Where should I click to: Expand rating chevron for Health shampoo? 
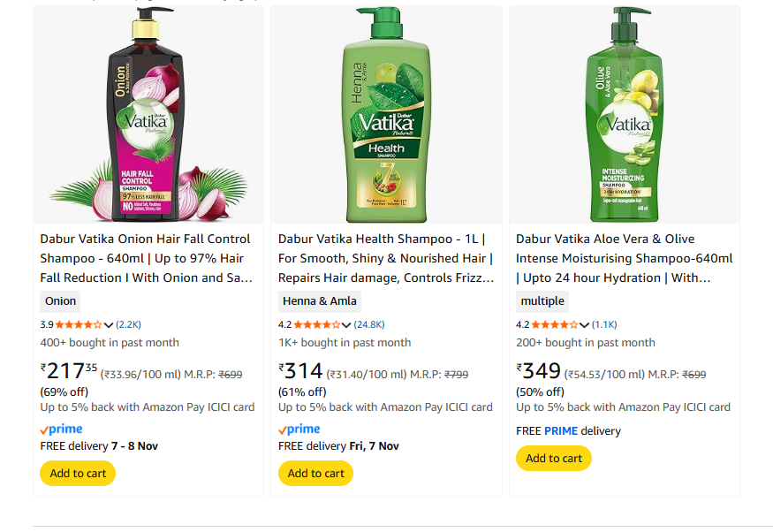click(x=346, y=324)
